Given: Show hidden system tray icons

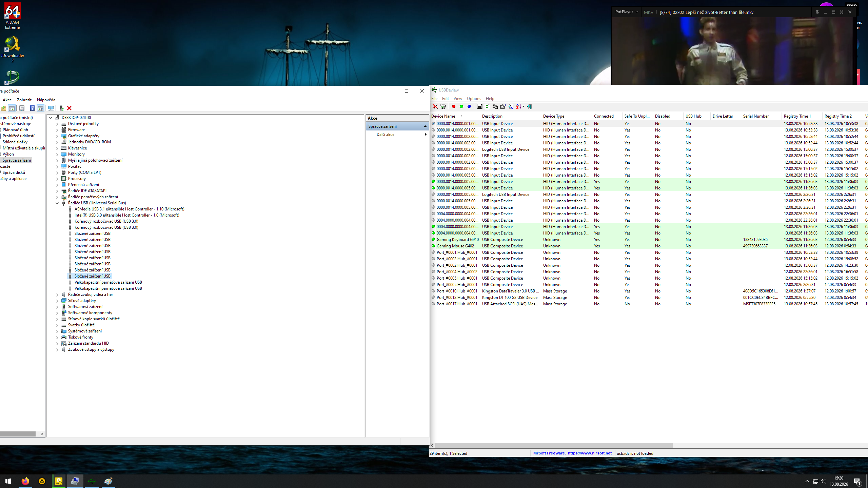Looking at the screenshot, I should point(807,481).
